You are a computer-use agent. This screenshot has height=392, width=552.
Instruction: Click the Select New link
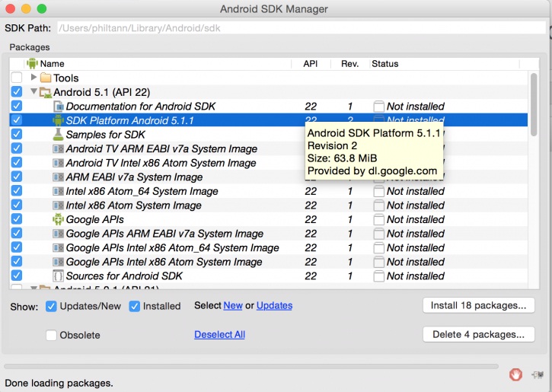[233, 305]
